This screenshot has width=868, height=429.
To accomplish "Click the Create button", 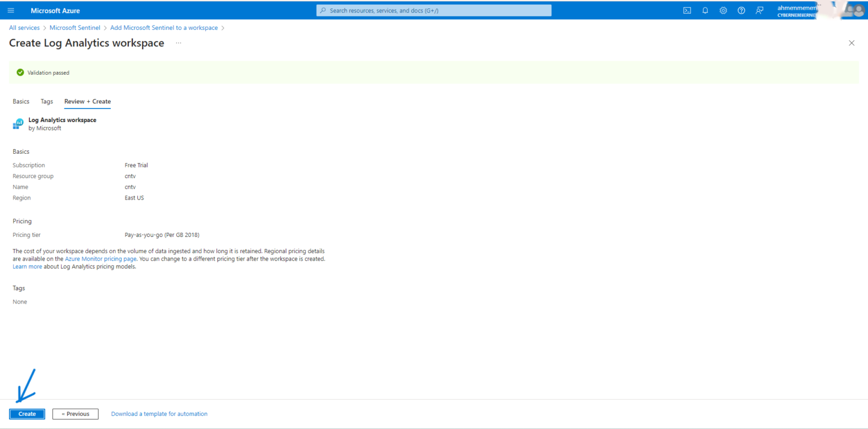I will coord(27,414).
